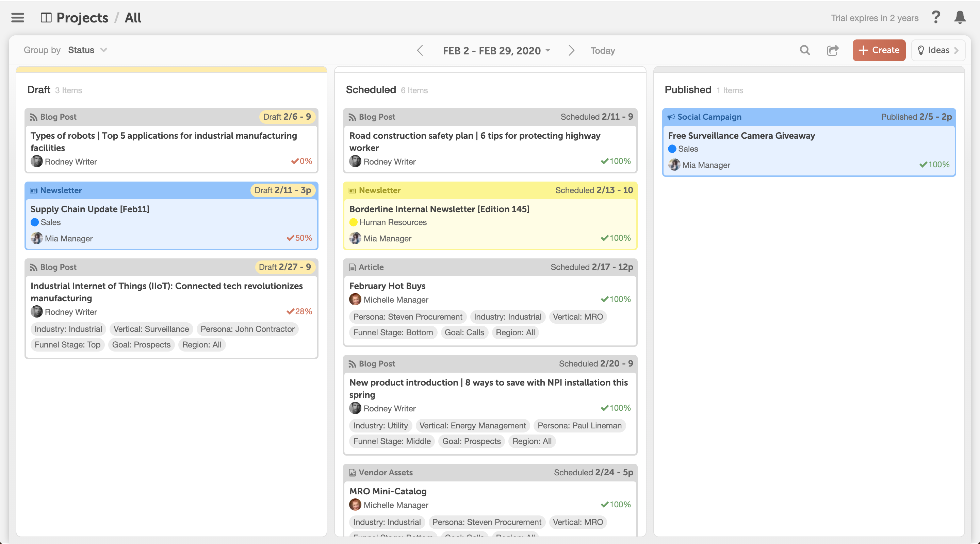Click the Vendor Assets image icon
Image resolution: width=980 pixels, height=544 pixels.
coord(352,473)
